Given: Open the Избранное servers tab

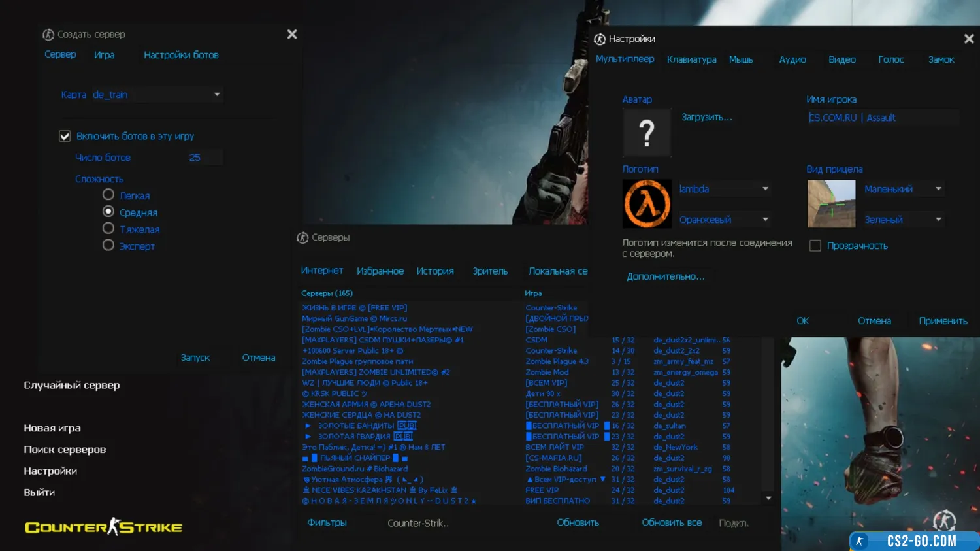Looking at the screenshot, I should (380, 271).
